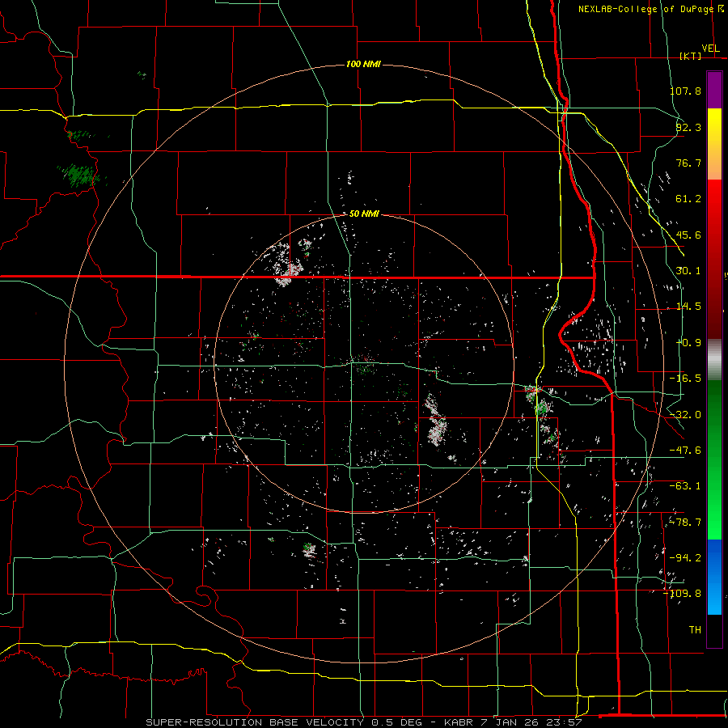
Task: Click the TH threshold legend label
Action: click(695, 630)
